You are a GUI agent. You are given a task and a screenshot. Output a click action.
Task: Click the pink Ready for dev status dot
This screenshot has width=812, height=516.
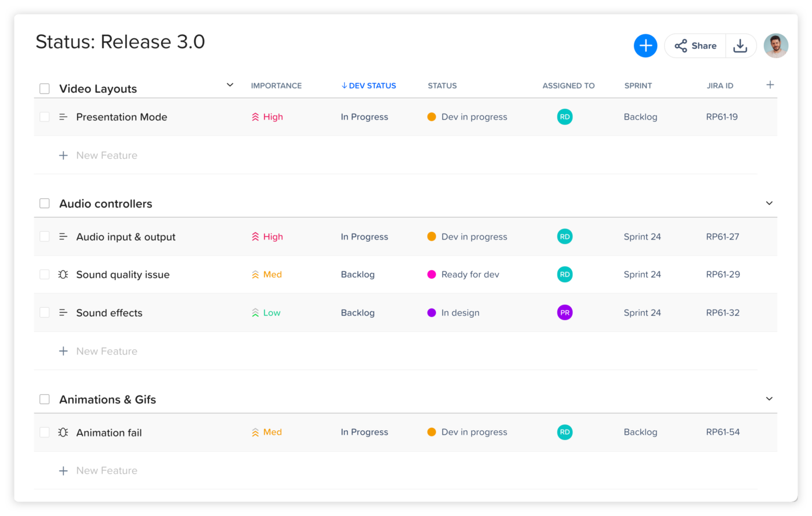click(x=432, y=275)
